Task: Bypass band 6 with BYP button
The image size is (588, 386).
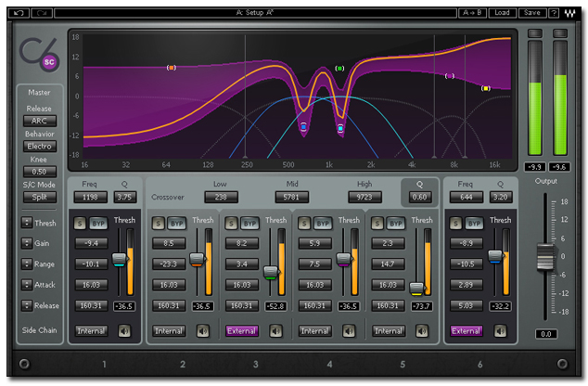Action: 474,224
